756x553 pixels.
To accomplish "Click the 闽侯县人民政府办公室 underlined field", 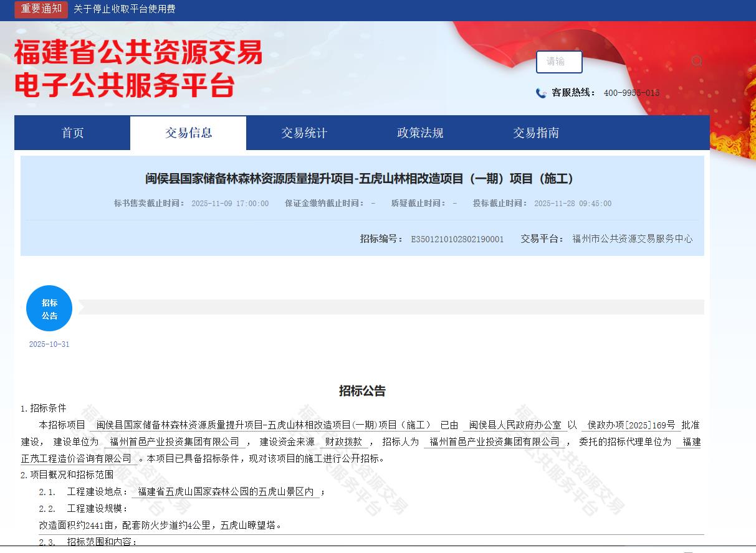I will [x=515, y=425].
